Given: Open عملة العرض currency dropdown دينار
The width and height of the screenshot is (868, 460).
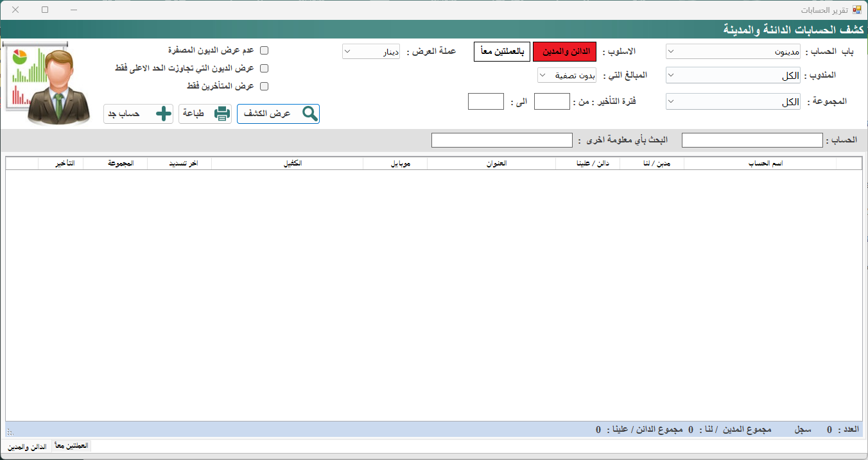Looking at the screenshot, I should [371, 51].
